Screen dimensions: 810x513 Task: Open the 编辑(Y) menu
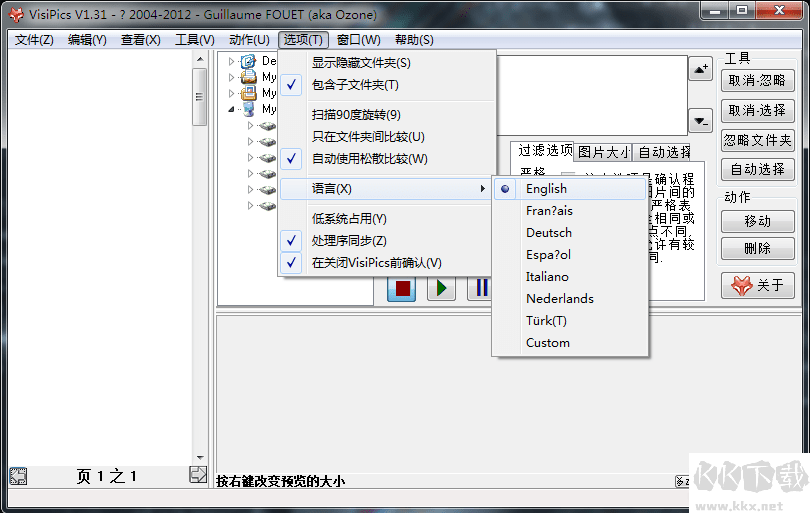(x=87, y=40)
